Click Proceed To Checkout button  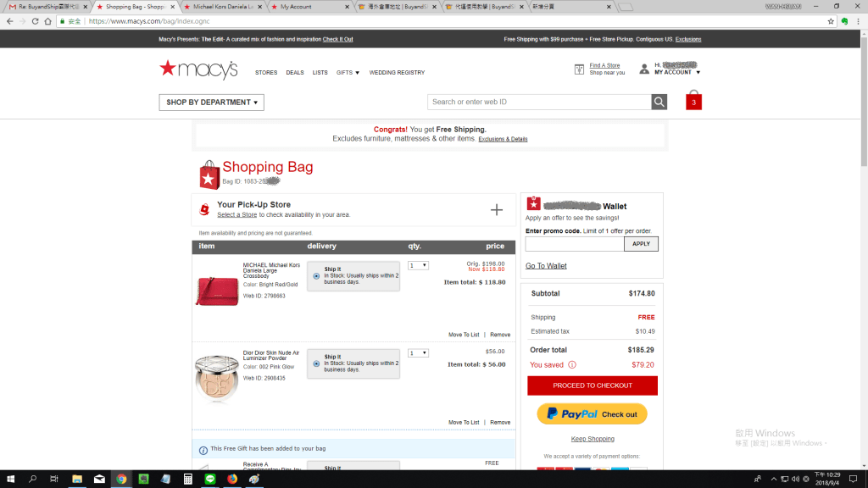(x=593, y=385)
